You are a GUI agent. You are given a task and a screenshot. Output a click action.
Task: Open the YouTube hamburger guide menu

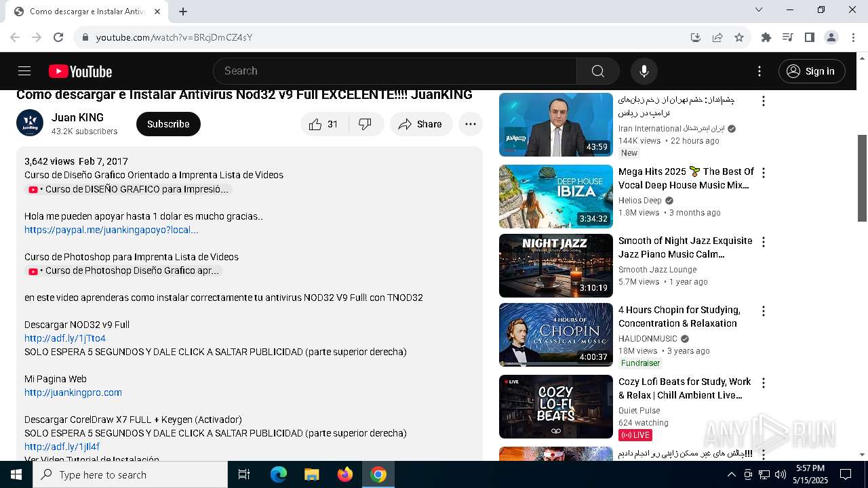pos(24,71)
